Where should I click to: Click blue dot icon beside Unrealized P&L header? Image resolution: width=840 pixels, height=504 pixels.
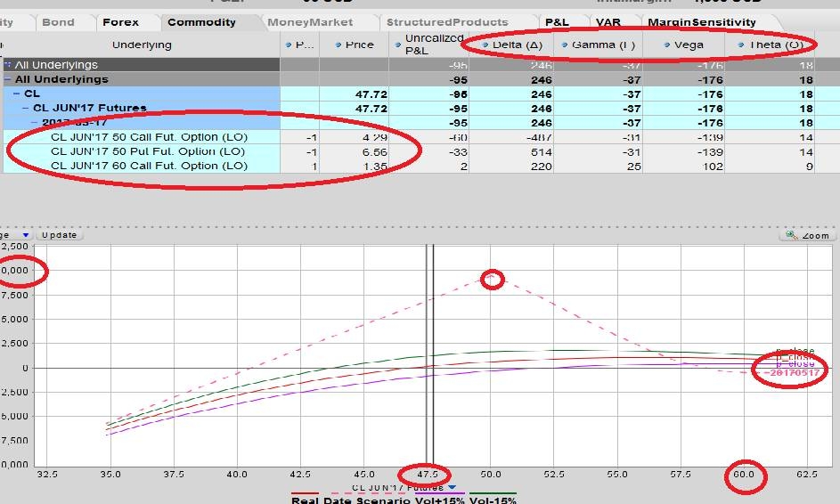pos(398,45)
